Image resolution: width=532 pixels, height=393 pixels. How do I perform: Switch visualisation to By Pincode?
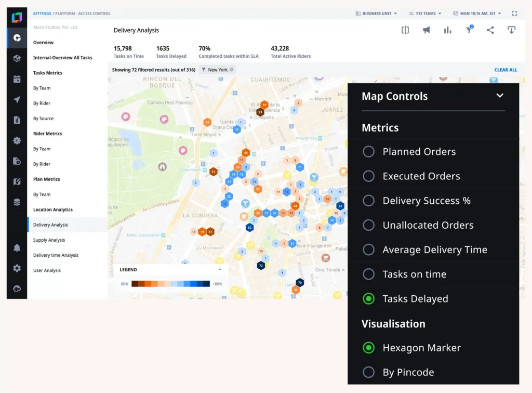368,372
